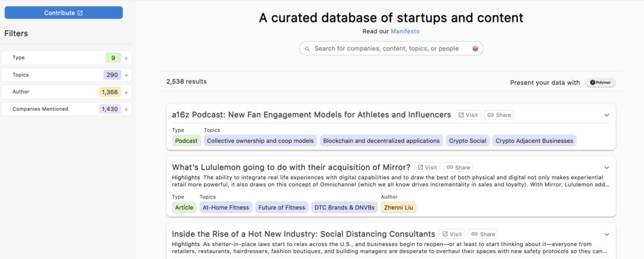Screen dimensions: 644x259
Task: Share the Lululemon Mirror article
Action: [x=458, y=167]
